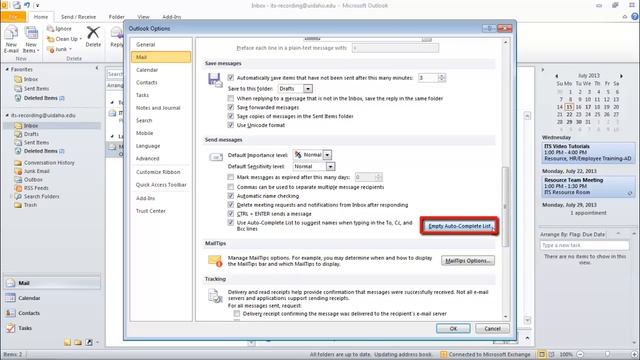Go to next month in calendar

pyautogui.click(x=621, y=76)
